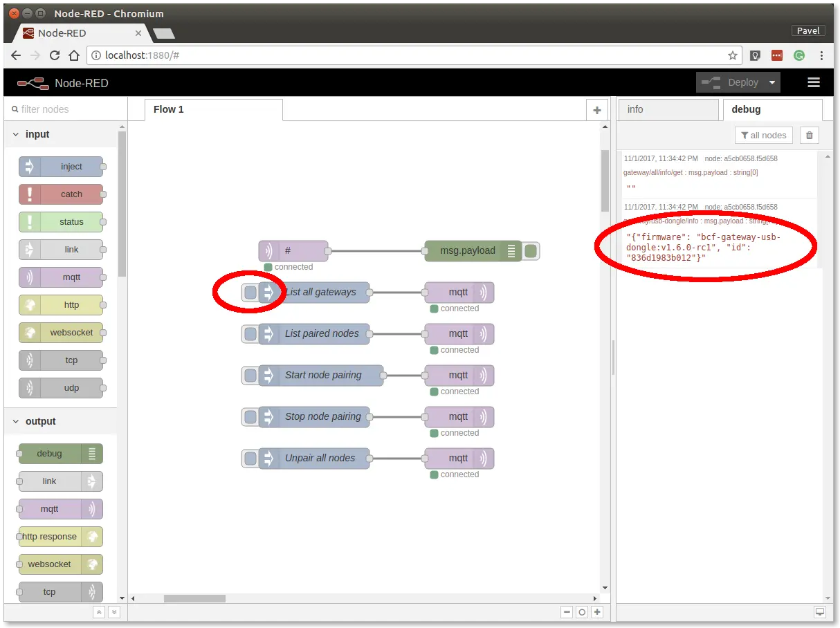Zoom out the flow canvas
Image resolution: width=840 pixels, height=628 pixels.
click(x=567, y=612)
